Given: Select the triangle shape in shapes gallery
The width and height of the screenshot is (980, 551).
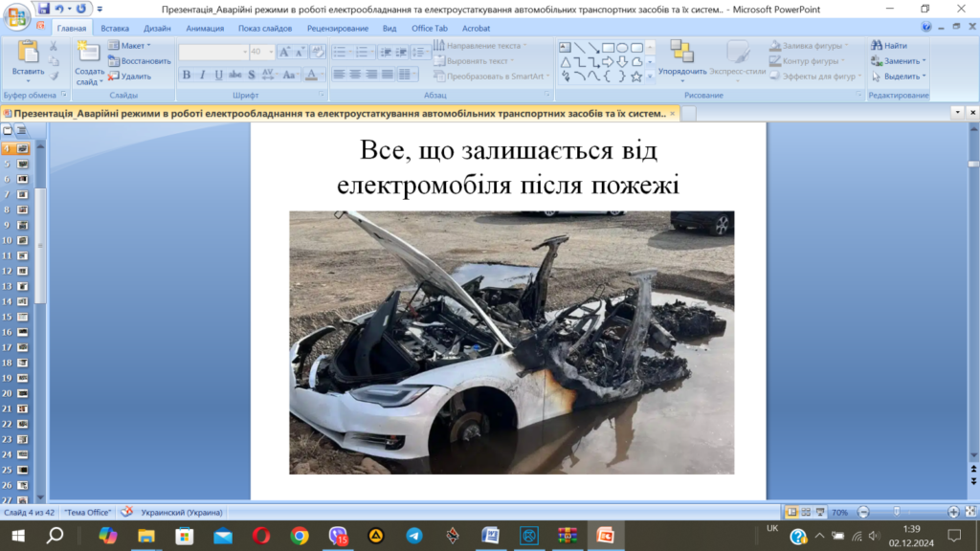Looking at the screenshot, I should tap(565, 62).
